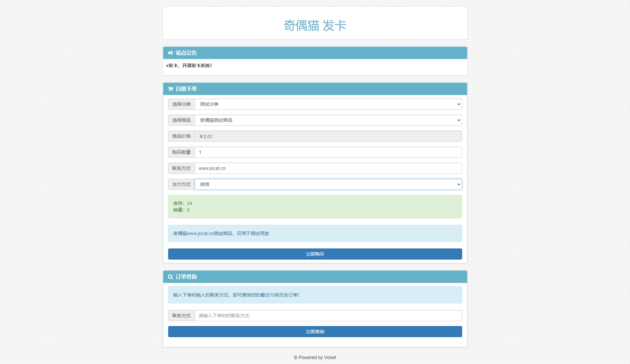Click the 联系方式 field containing www.jocat.cn
Viewport: 630px width, 364px height.
tap(328, 168)
